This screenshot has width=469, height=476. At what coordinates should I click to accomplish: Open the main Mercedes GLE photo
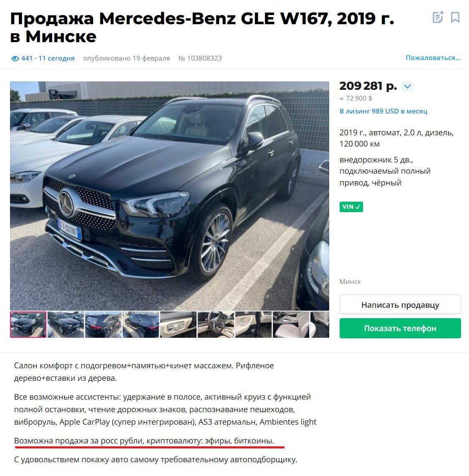pyautogui.click(x=169, y=196)
